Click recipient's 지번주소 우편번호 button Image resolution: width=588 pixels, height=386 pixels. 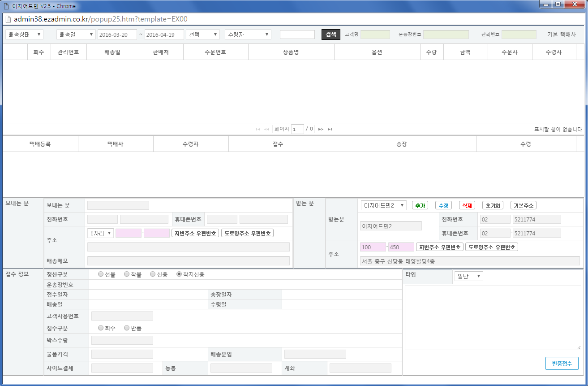point(440,247)
